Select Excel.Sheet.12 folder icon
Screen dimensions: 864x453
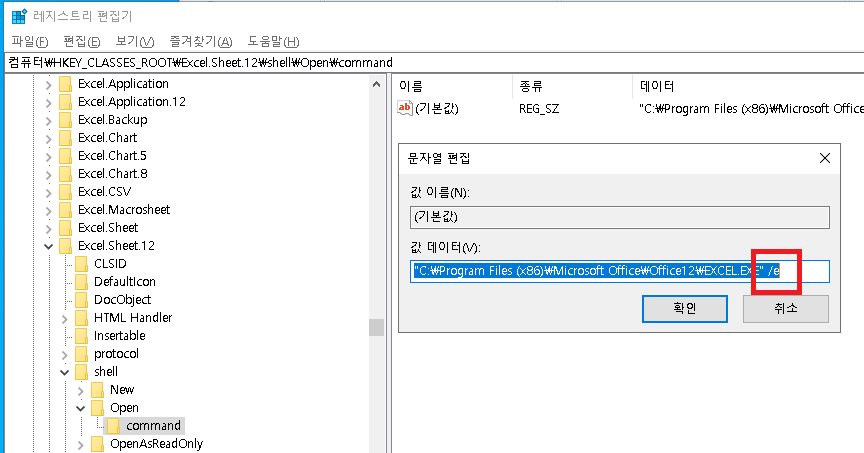click(65, 246)
